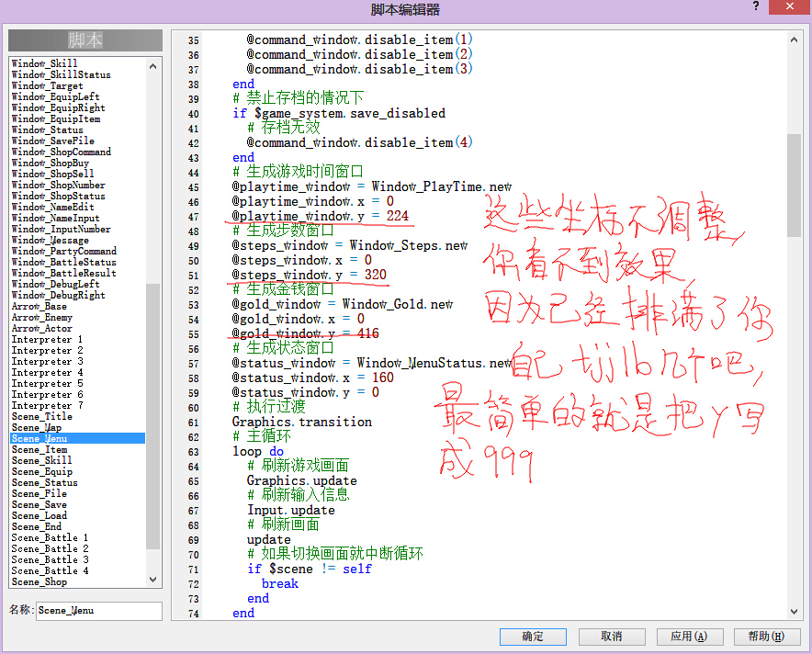Select Scene_Load script
This screenshot has width=812, height=654.
click(39, 515)
